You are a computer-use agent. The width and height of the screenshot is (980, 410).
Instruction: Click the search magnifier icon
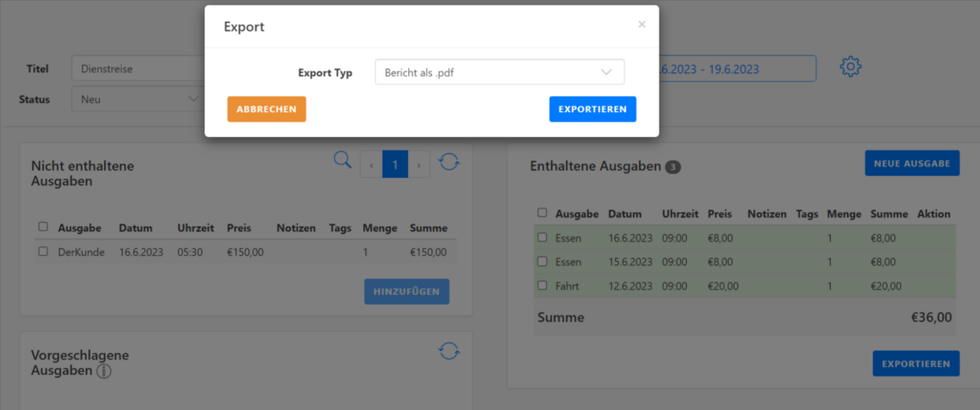[343, 161]
